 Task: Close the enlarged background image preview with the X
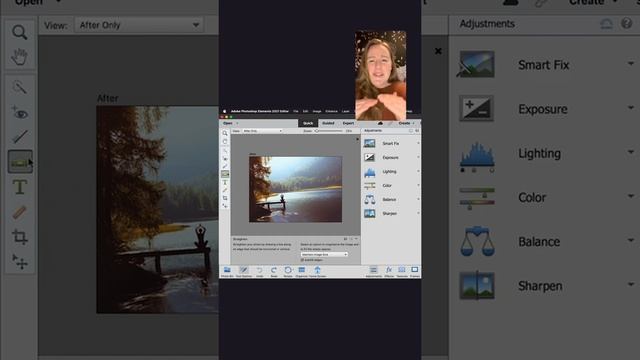438,51
